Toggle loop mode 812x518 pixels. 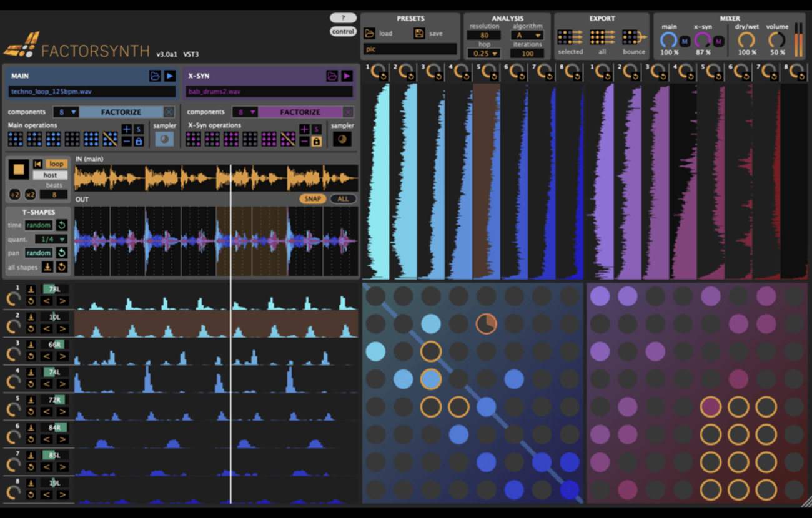56,164
